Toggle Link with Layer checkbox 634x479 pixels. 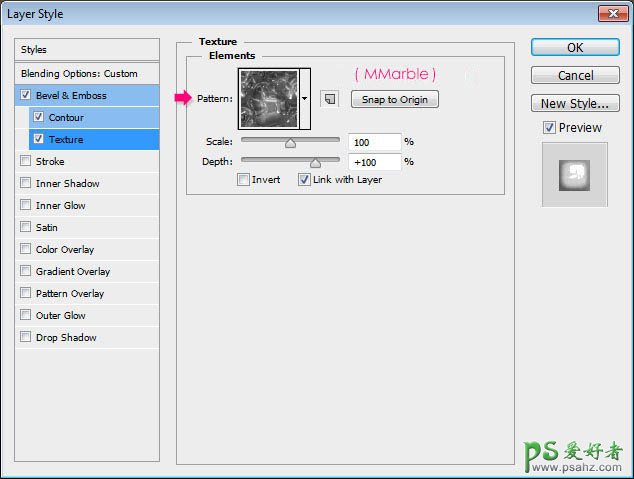pos(304,180)
